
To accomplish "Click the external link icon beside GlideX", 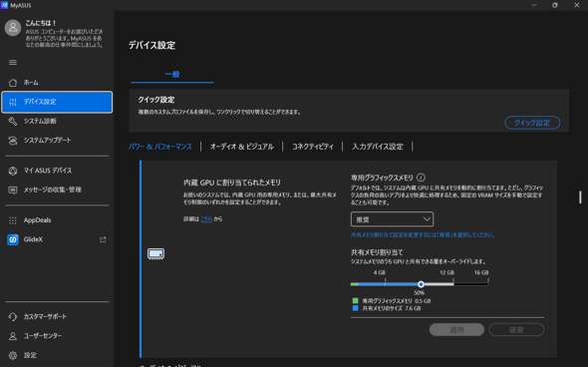I will coord(103,239).
